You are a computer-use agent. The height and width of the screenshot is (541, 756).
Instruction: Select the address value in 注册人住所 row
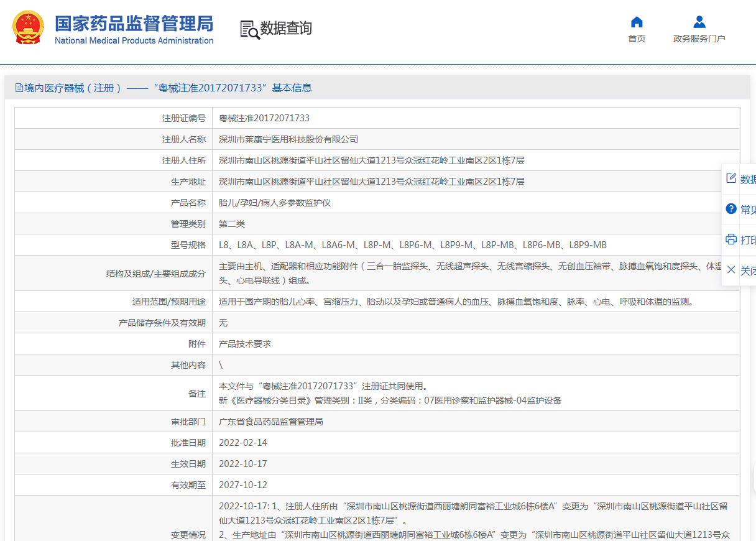click(x=372, y=160)
